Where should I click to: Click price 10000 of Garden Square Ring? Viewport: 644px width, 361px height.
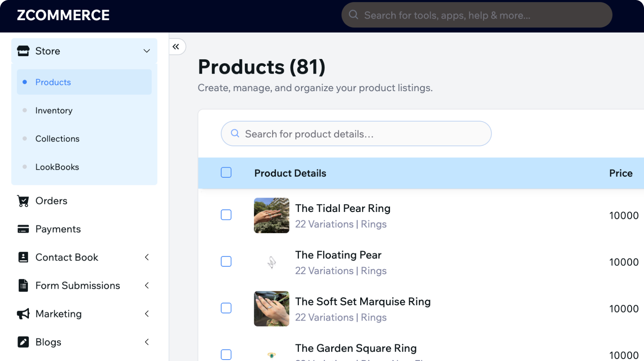pos(624,355)
